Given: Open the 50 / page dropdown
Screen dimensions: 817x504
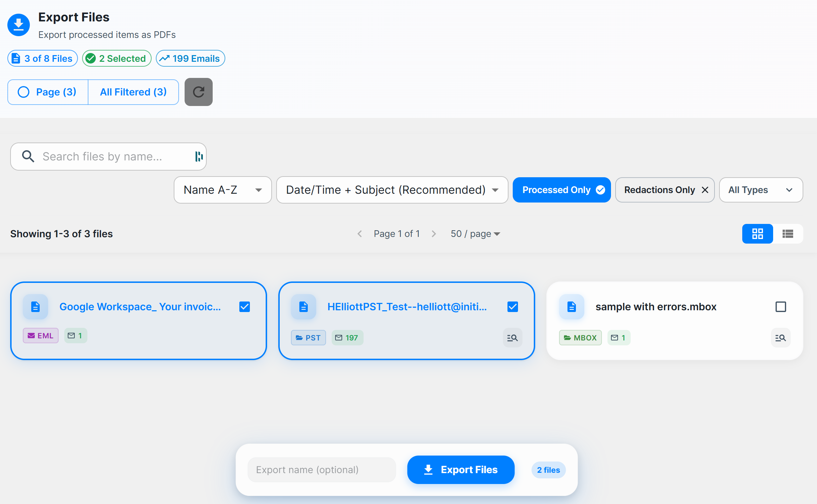Looking at the screenshot, I should coord(476,234).
